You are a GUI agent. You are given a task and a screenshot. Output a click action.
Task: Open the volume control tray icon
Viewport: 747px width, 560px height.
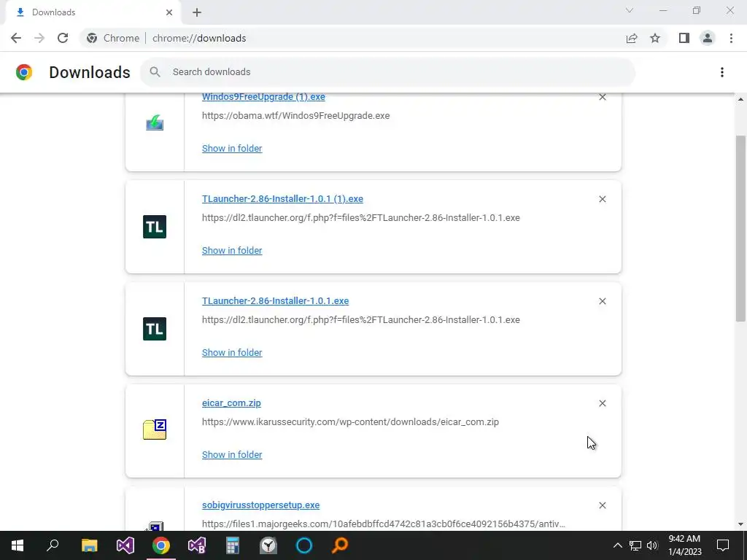[652, 545]
